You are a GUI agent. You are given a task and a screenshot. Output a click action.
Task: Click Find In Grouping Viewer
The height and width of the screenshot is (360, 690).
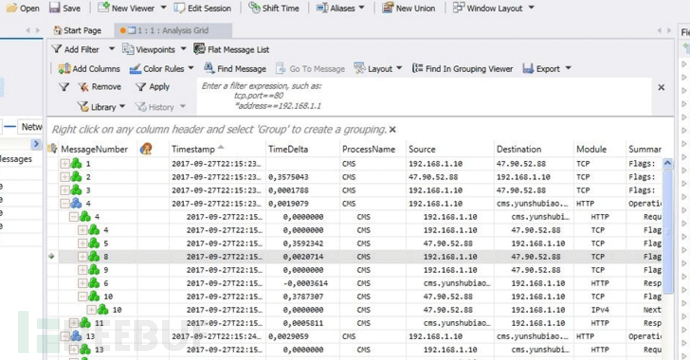462,69
